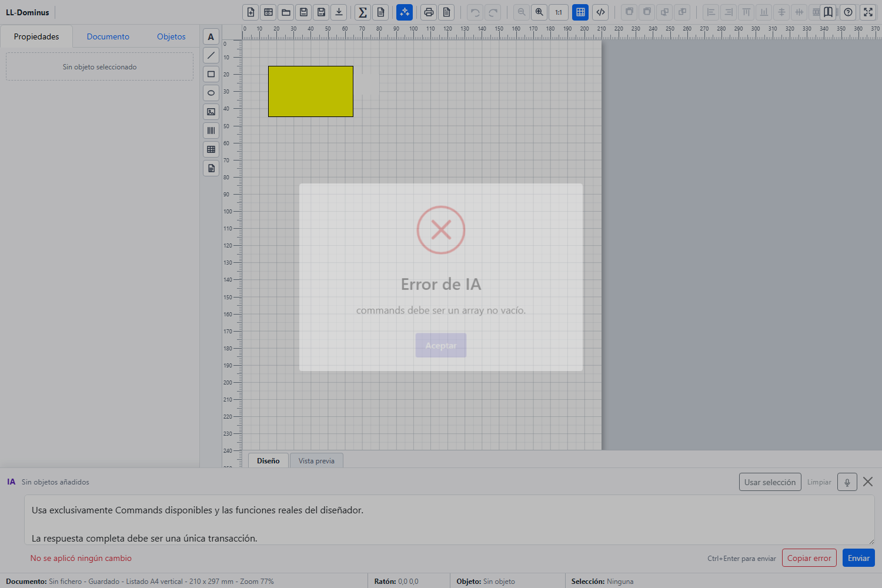Open a file with the folder icon
Screen dimensions: 882x588
point(286,12)
